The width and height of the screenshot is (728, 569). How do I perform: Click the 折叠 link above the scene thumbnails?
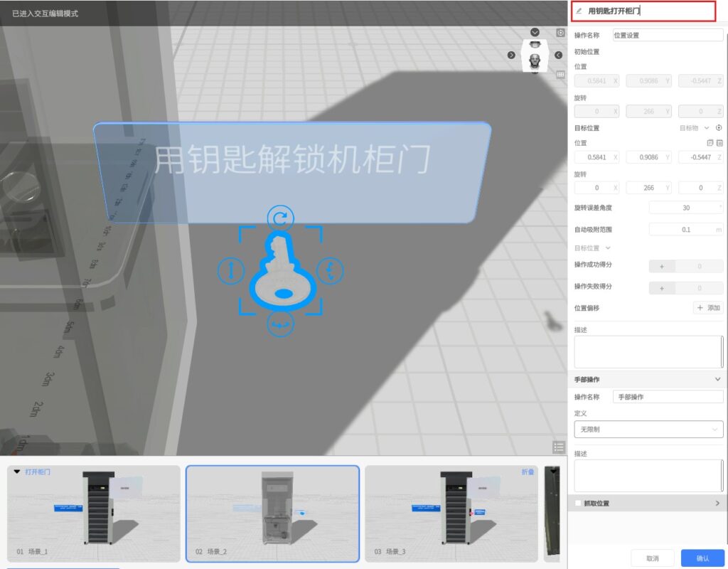[528, 472]
